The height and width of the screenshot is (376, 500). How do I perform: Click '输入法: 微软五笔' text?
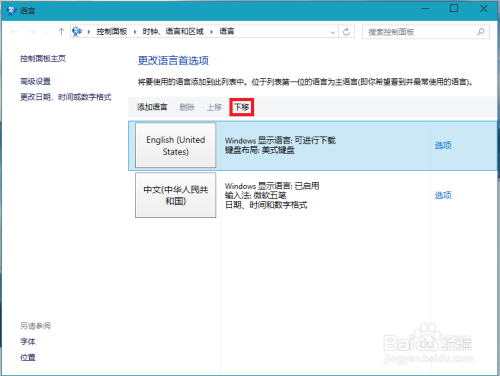[255, 195]
